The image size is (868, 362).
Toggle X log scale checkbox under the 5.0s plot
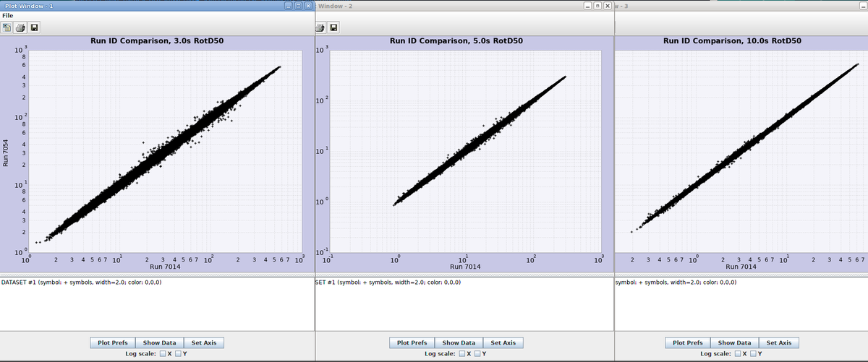pos(461,353)
